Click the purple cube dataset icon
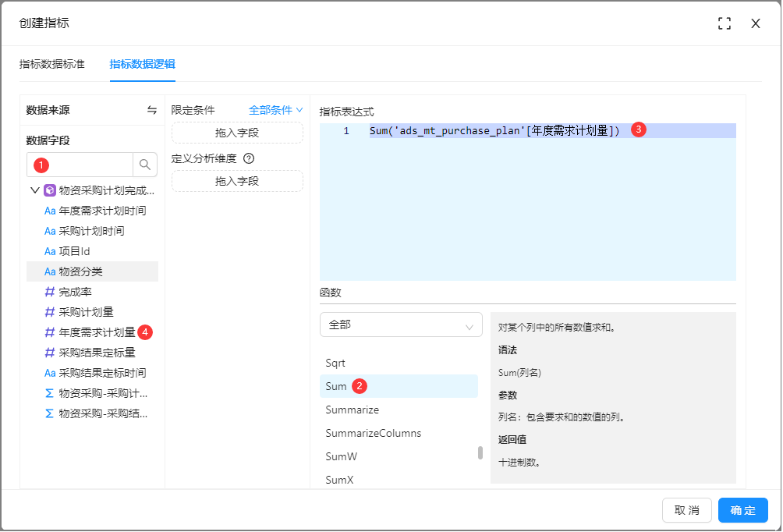 pyautogui.click(x=50, y=190)
